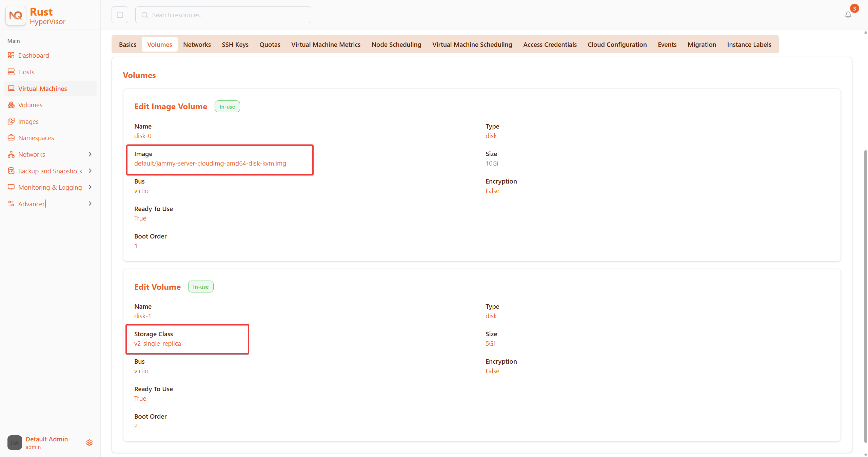Click the Virtual Machines laptop icon
The height and width of the screenshot is (457, 868).
(x=11, y=88)
